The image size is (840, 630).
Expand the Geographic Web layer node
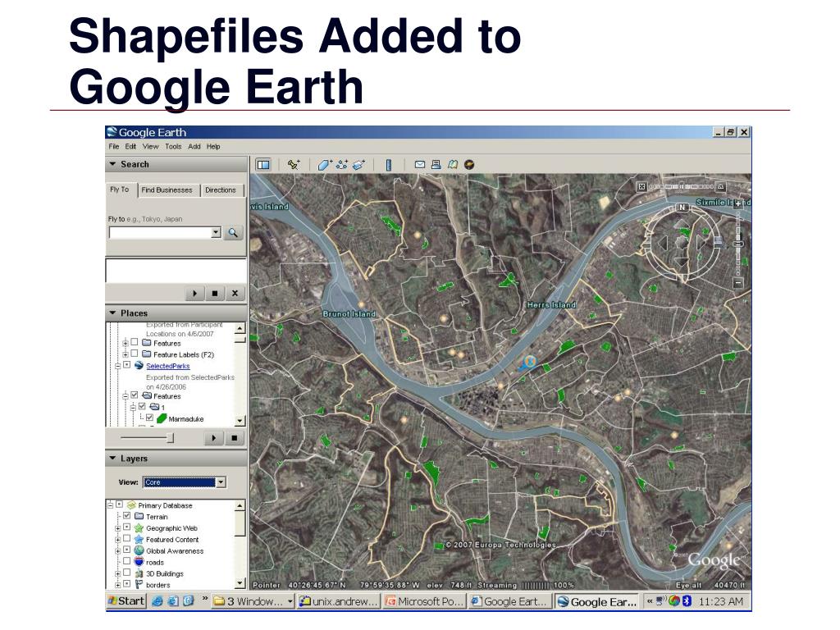[x=118, y=527]
